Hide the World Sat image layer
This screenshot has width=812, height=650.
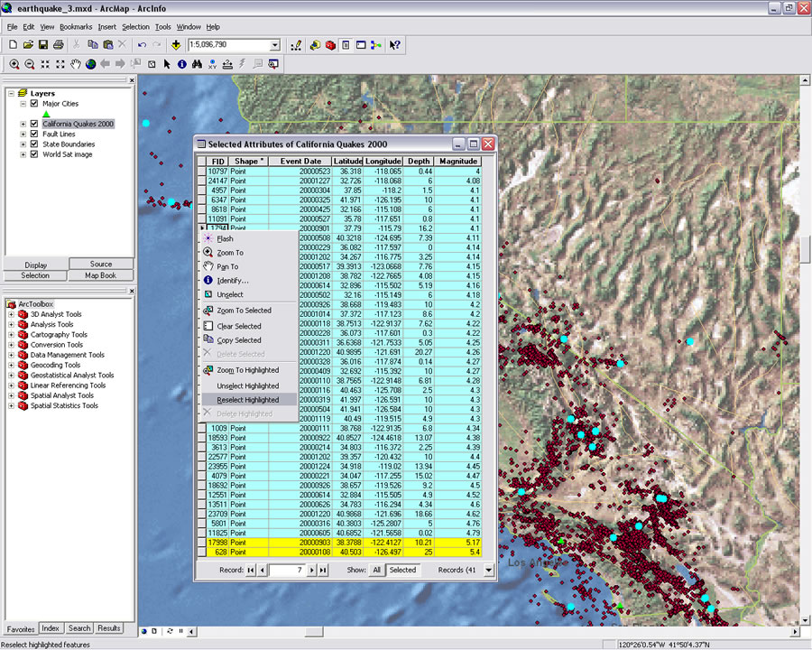(x=34, y=154)
